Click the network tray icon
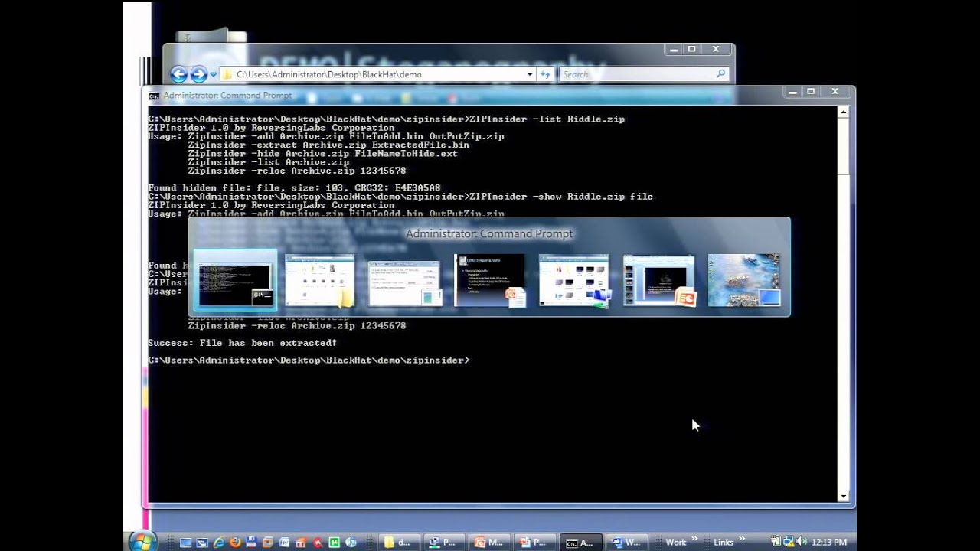 pos(789,542)
